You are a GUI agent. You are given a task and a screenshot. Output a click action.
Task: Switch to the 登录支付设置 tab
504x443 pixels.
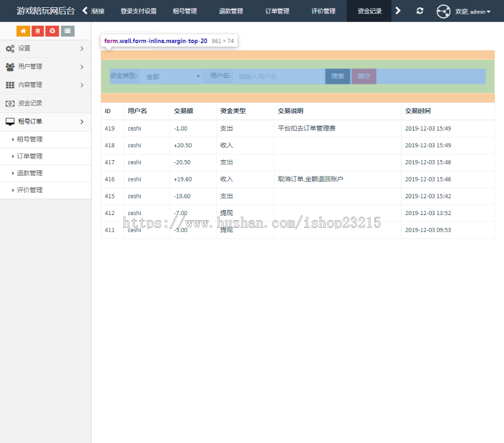click(x=138, y=11)
